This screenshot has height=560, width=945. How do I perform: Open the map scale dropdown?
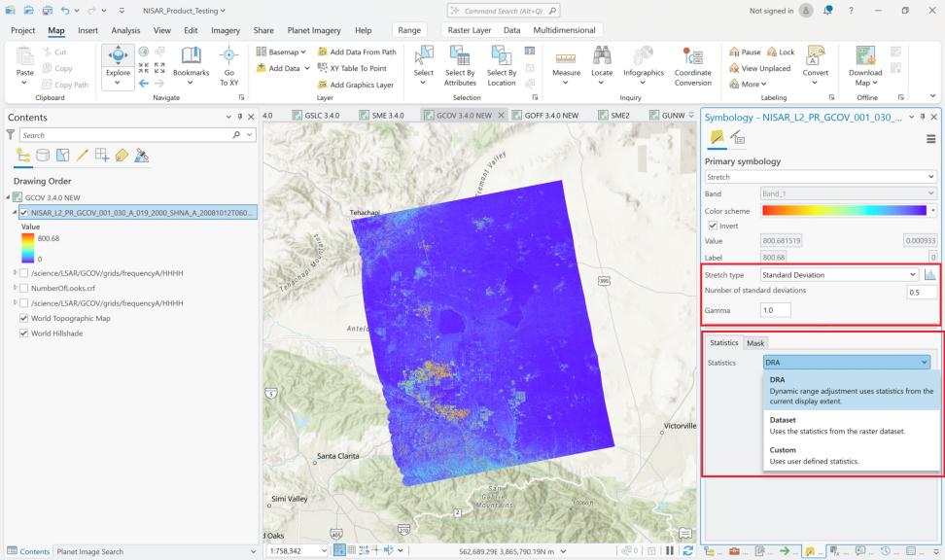click(x=324, y=550)
